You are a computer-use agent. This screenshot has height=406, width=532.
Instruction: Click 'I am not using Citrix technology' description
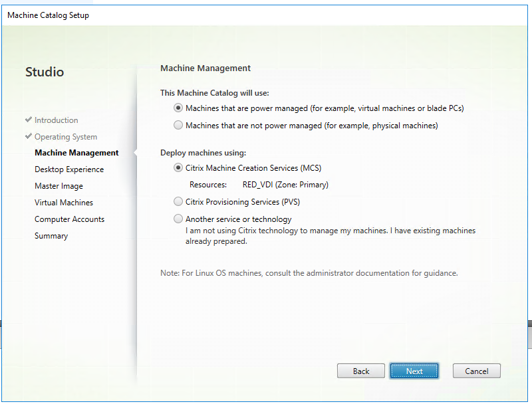(331, 236)
